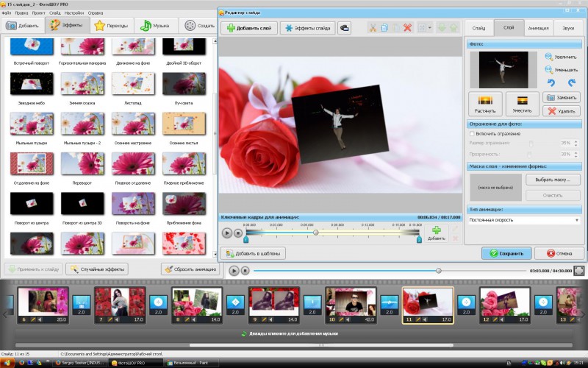Viewport: 588px width, 368px height.
Task: Select the Звездное небо effect thumbnail
Action: point(32,84)
